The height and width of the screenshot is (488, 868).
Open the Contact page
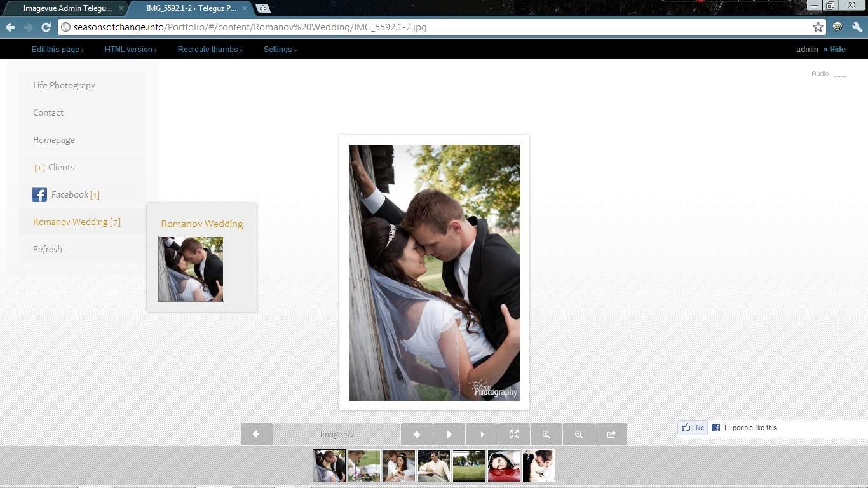click(x=83, y=112)
